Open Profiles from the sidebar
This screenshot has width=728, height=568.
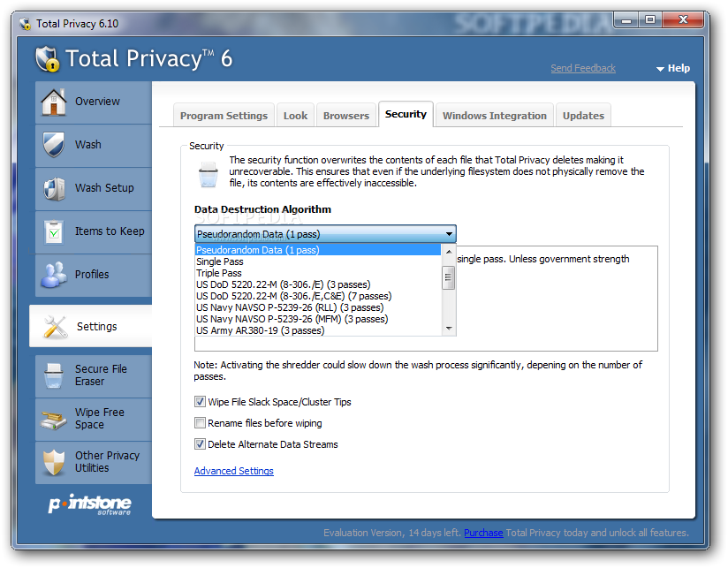pyautogui.click(x=92, y=274)
